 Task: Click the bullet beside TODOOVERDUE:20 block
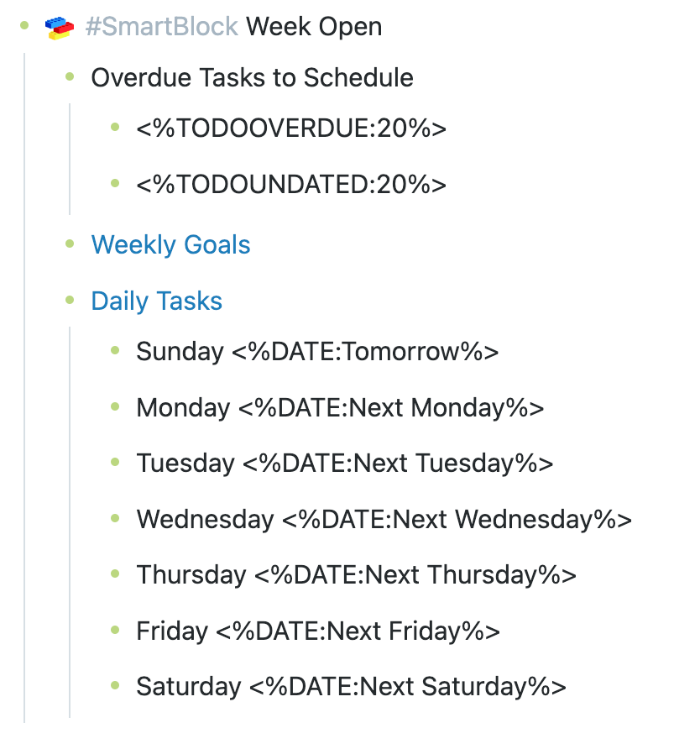click(115, 128)
